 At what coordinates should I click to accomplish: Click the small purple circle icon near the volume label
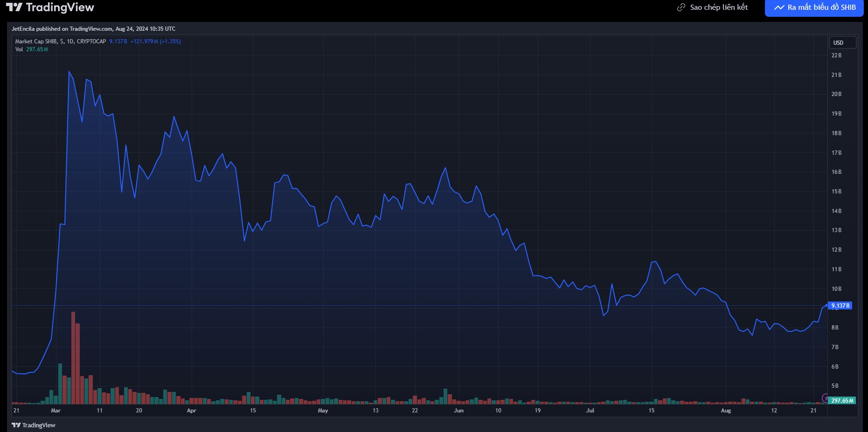coord(825,398)
